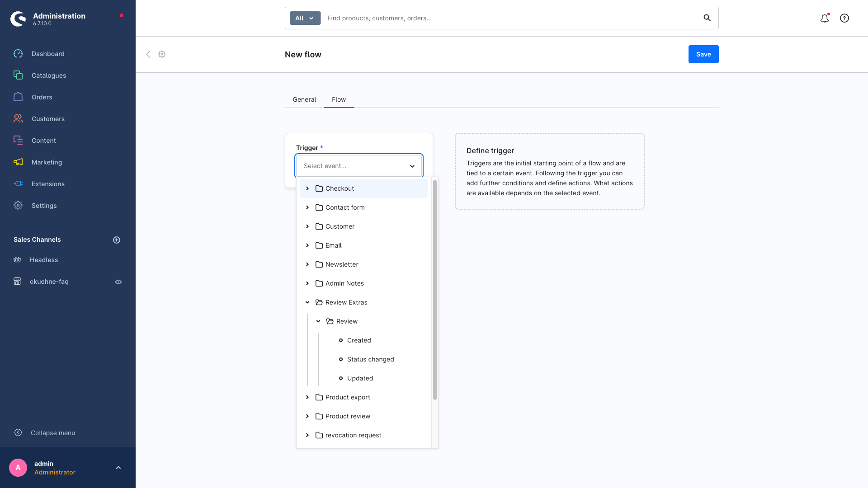Open the Catalogues icon in sidebar

pos(18,75)
